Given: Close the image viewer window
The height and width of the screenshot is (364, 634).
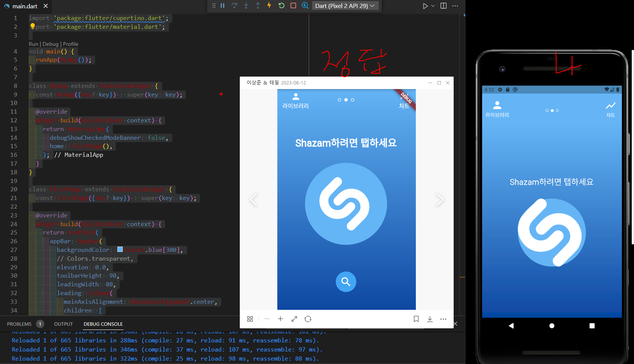Looking at the screenshot, I should click(448, 83).
